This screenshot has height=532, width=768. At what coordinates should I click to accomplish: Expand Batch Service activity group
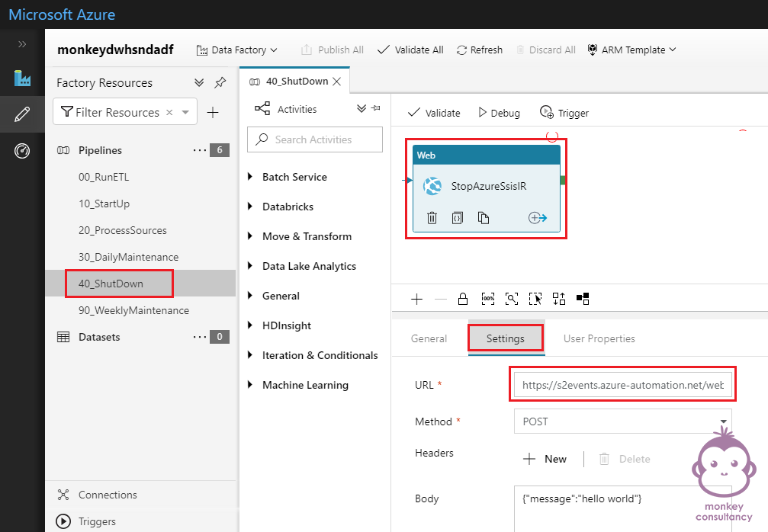pyautogui.click(x=250, y=177)
